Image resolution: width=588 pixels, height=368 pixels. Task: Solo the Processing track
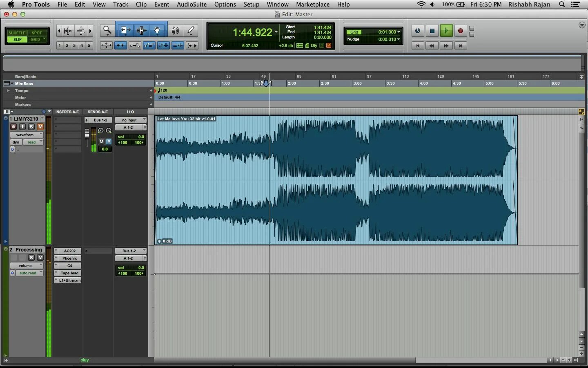coord(31,258)
